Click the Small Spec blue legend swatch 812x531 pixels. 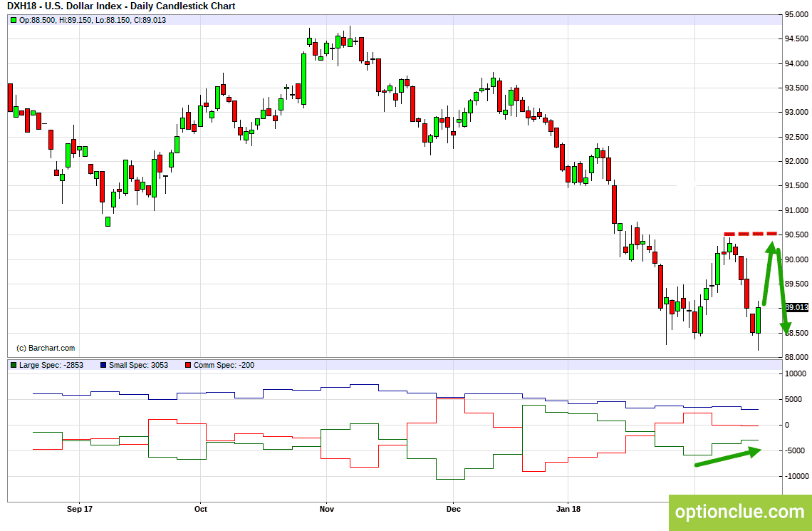click(103, 365)
